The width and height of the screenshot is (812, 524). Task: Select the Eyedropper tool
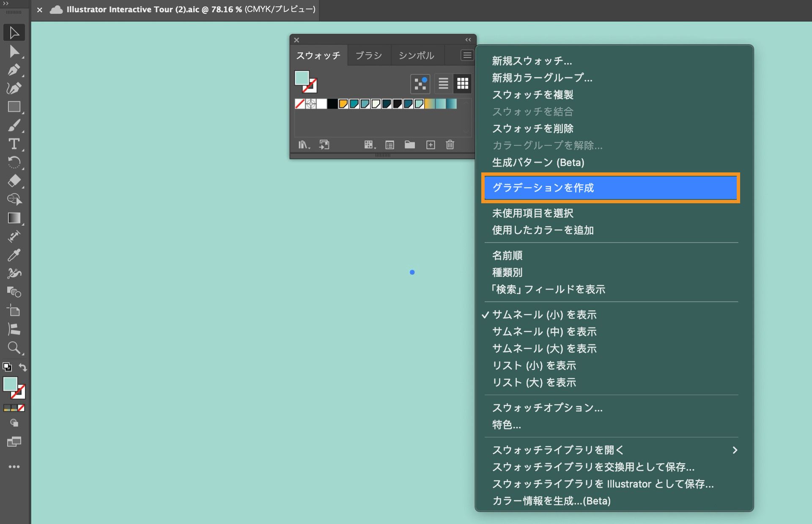(x=14, y=255)
